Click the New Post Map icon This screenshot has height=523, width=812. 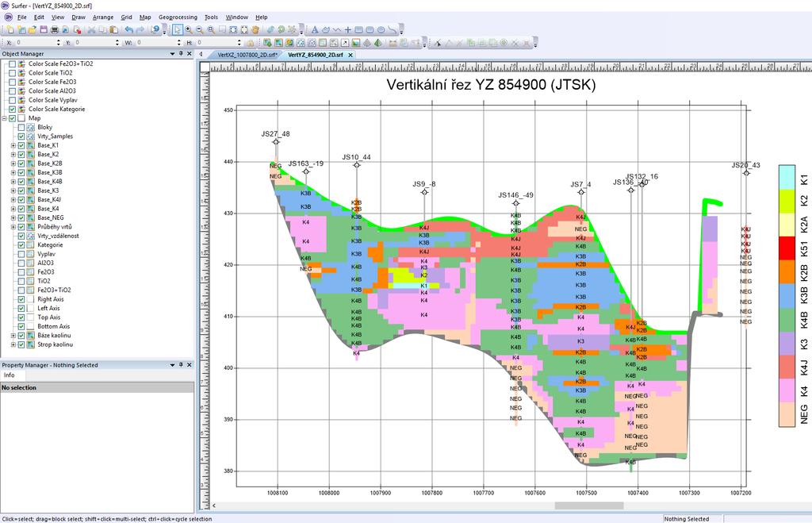coord(301,43)
